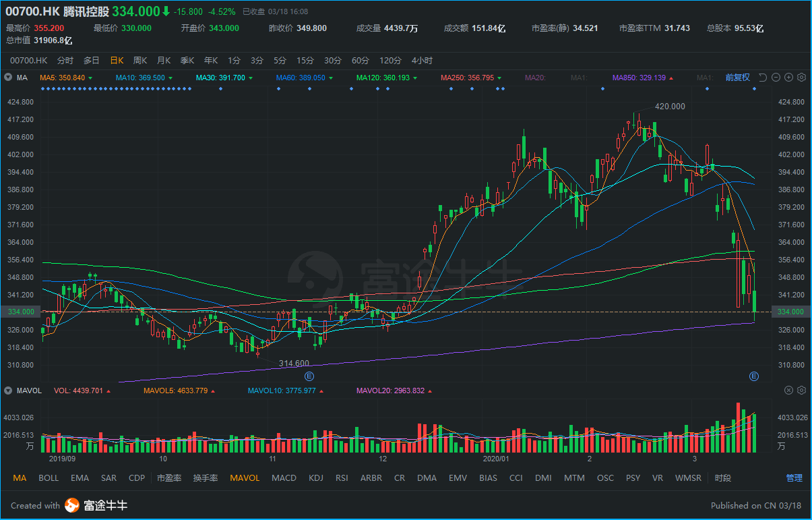Image resolution: width=812 pixels, height=520 pixels.
Task: Switch to the 5分 five-minute chart
Action: [x=280, y=60]
